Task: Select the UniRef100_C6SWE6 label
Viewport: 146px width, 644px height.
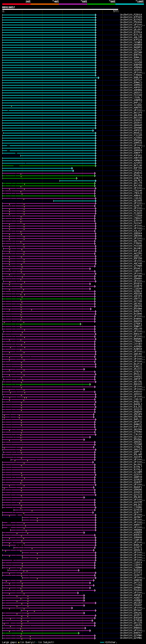Action: click(x=131, y=42)
